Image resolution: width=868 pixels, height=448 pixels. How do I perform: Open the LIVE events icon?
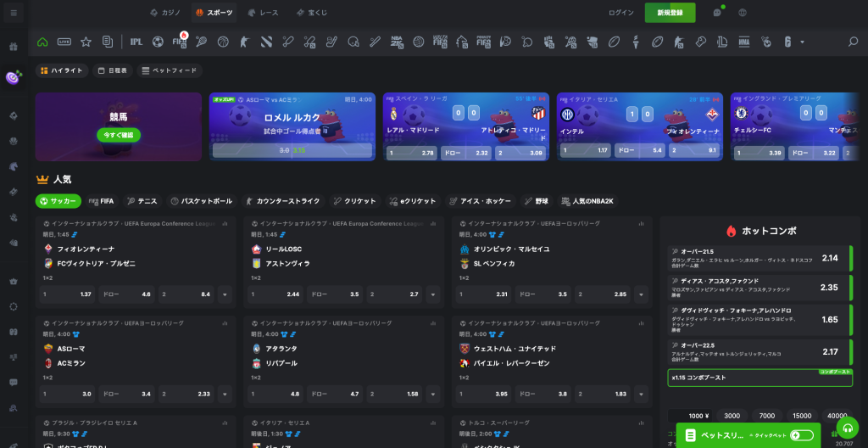click(x=64, y=42)
